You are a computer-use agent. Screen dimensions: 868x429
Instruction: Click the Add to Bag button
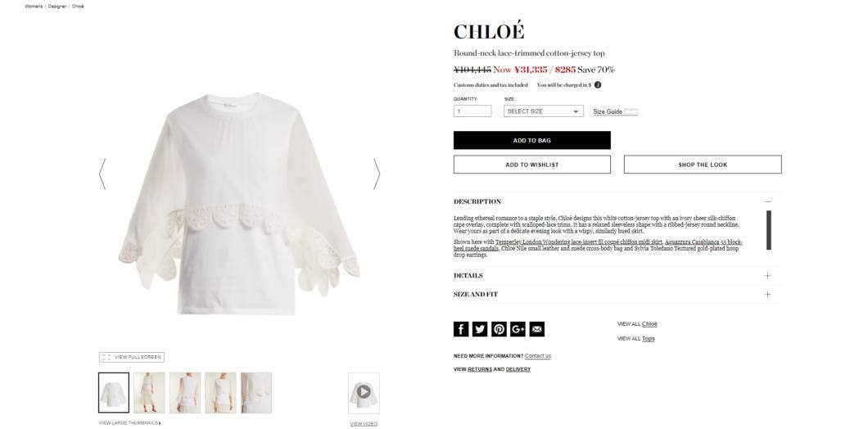(x=532, y=140)
